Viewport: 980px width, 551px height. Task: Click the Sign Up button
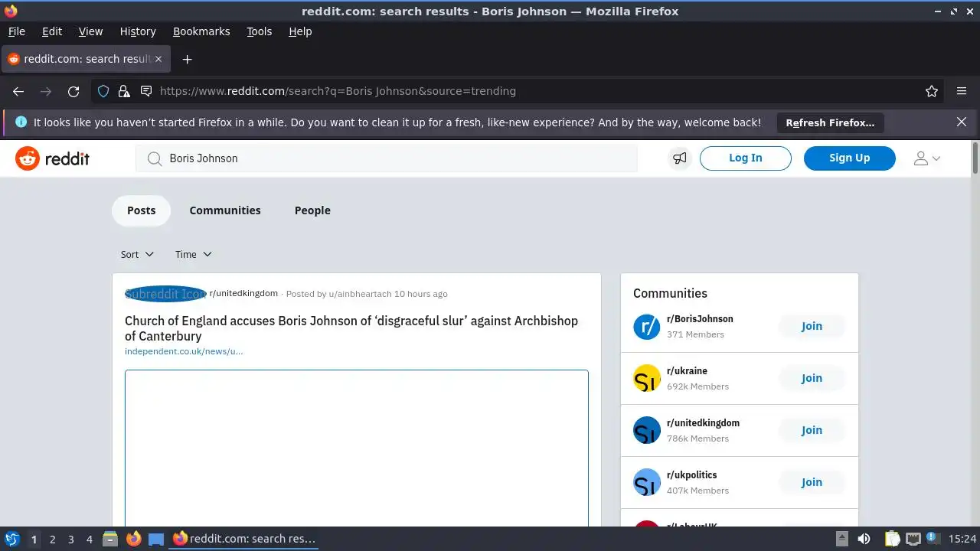[x=850, y=158]
